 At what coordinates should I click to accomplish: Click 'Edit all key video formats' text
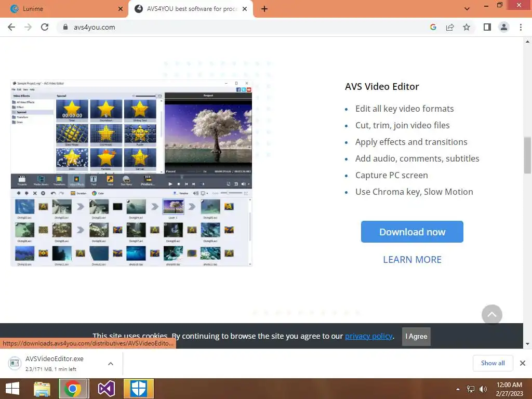click(404, 109)
